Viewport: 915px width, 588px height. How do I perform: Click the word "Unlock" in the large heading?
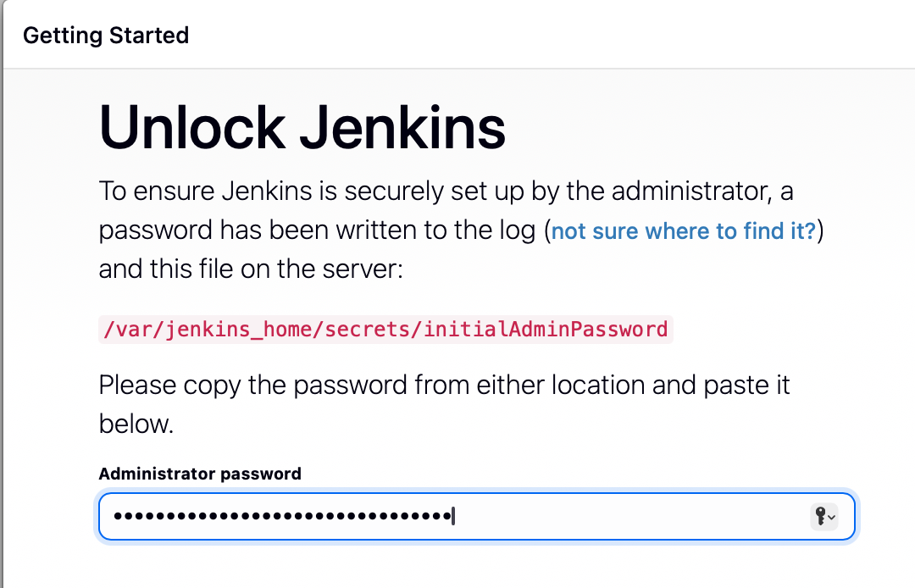pyautogui.click(x=191, y=128)
